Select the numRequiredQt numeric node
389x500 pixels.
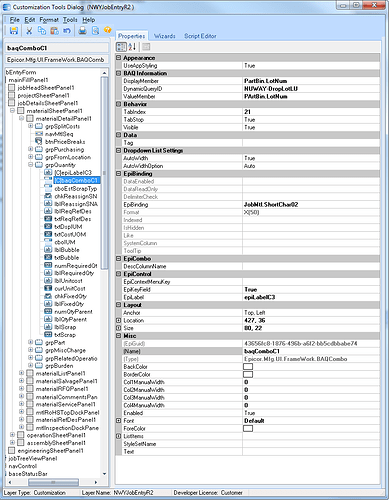pos(76,266)
